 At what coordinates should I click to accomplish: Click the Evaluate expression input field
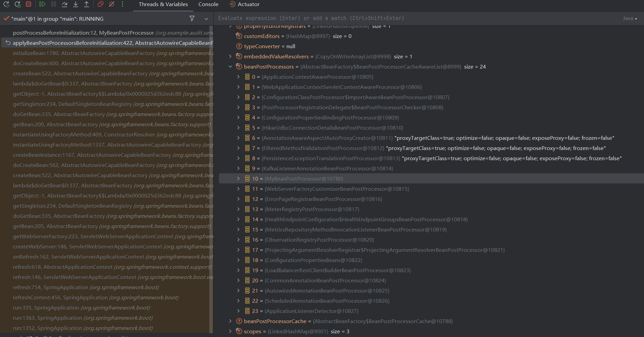417,18
